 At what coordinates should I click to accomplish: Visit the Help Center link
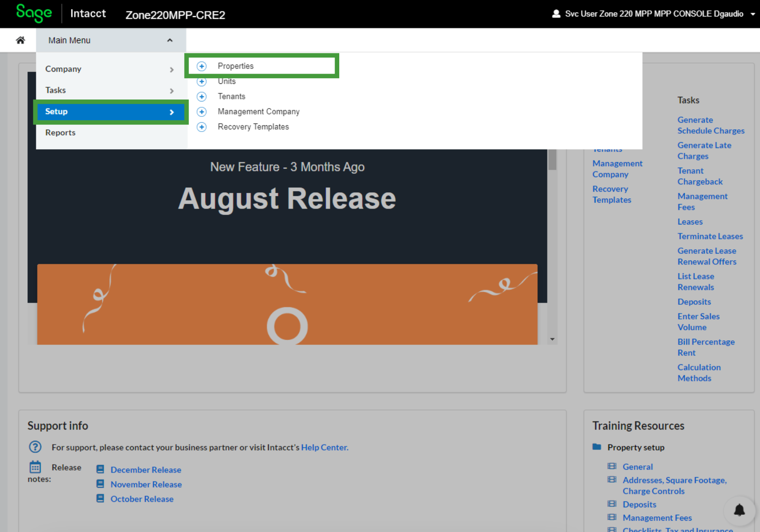pyautogui.click(x=324, y=447)
